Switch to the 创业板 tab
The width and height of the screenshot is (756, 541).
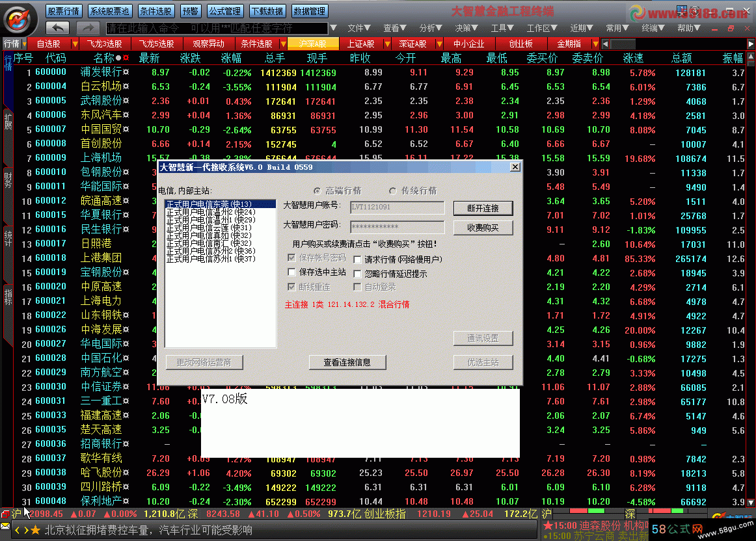(x=520, y=44)
